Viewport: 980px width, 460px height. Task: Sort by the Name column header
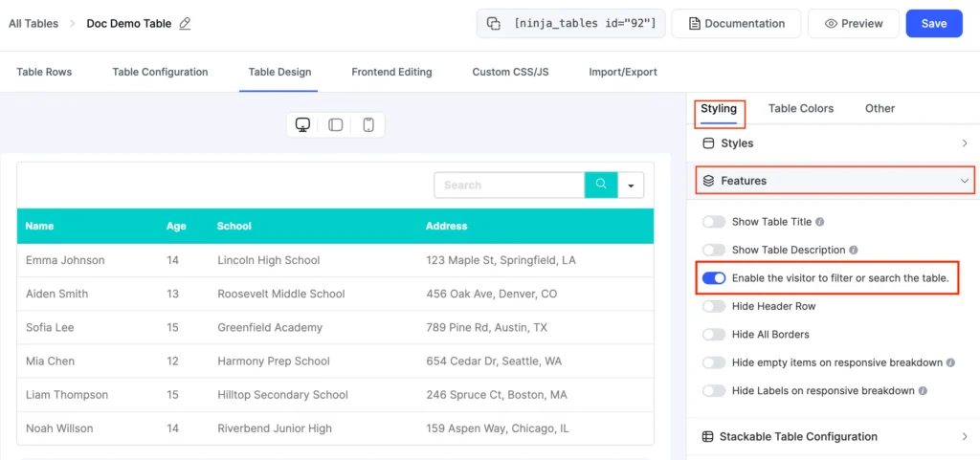(39, 226)
